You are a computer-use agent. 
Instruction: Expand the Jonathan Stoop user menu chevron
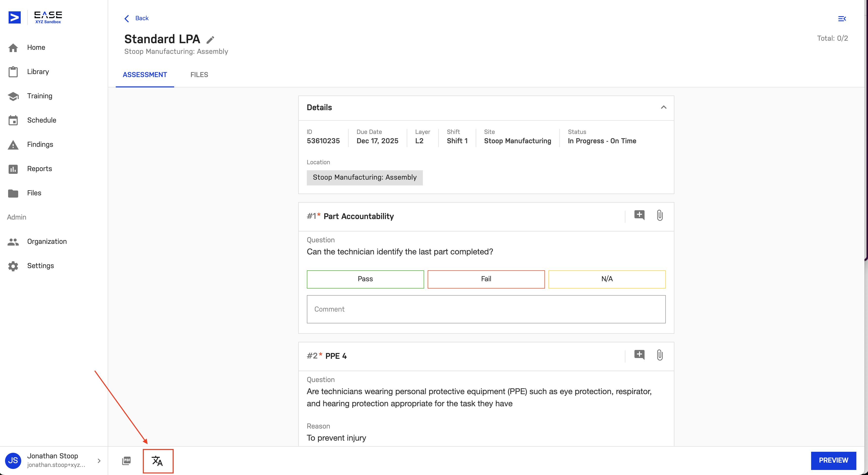coord(99,461)
